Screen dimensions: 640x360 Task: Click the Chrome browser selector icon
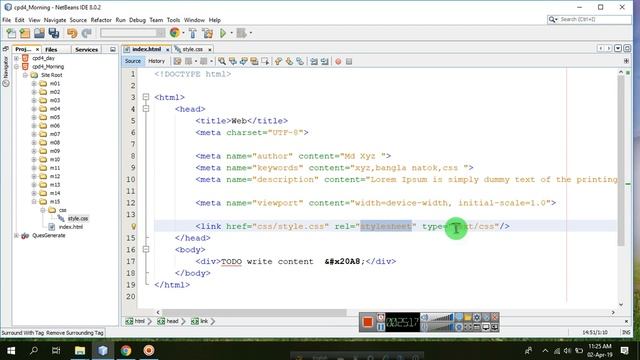(175, 33)
